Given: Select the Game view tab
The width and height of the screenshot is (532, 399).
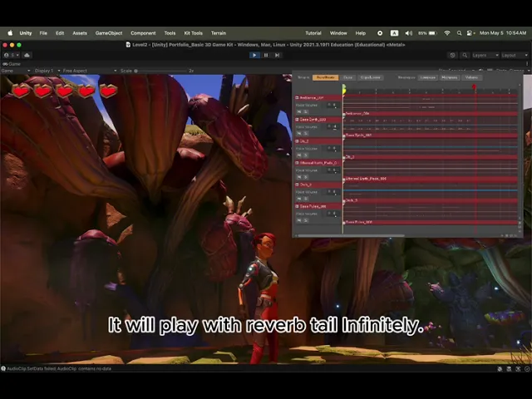Looking at the screenshot, I should point(12,64).
